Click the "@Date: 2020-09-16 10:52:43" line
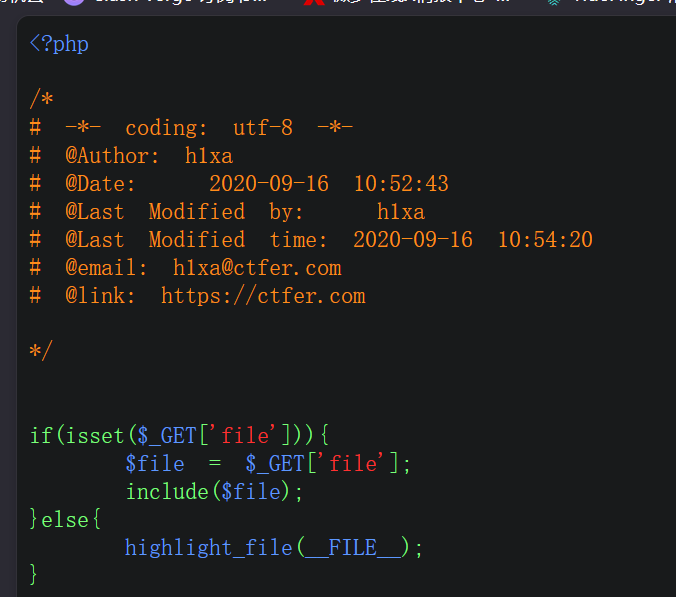 click(239, 184)
